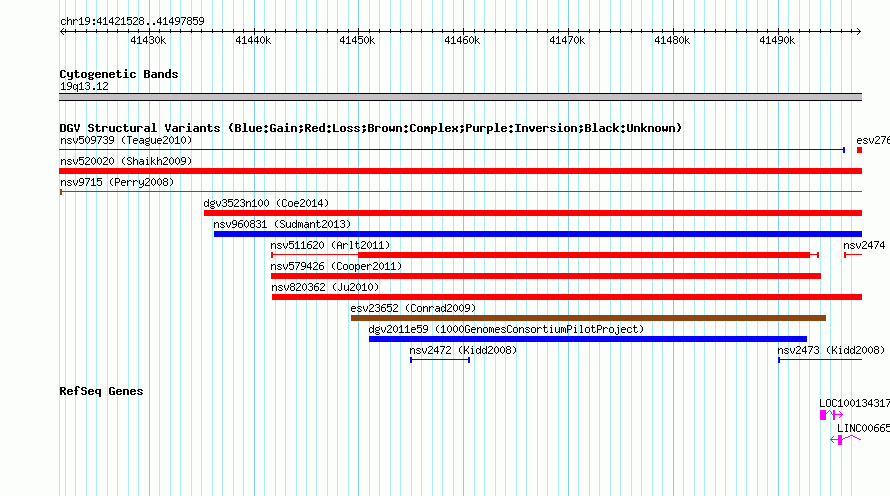
Task: Click the 41450k ruler tick
Action: click(357, 40)
